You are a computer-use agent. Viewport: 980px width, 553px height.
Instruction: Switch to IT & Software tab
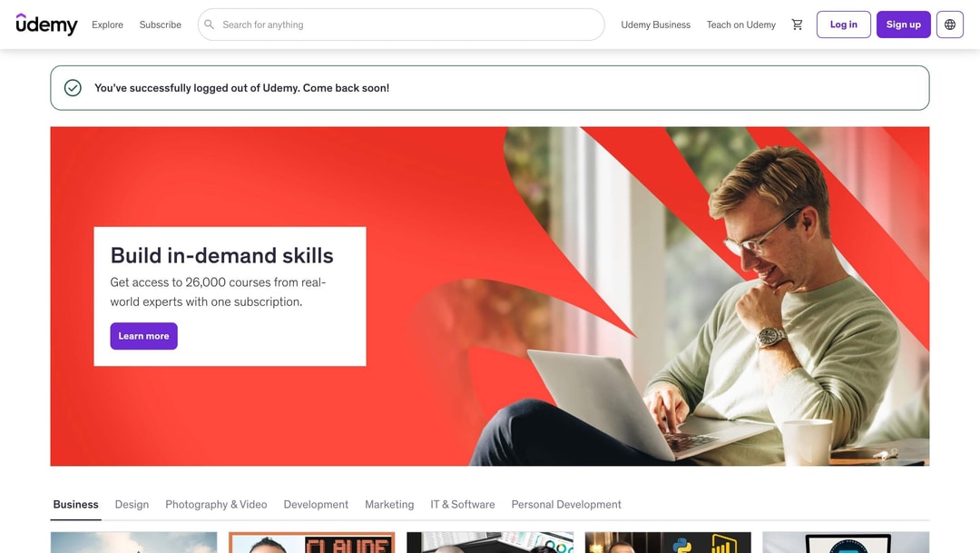coord(463,504)
